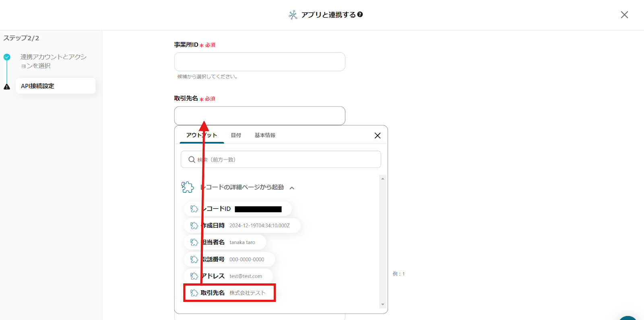
Task: Click the 候補から選択してください。 hint text
Action: [208, 77]
